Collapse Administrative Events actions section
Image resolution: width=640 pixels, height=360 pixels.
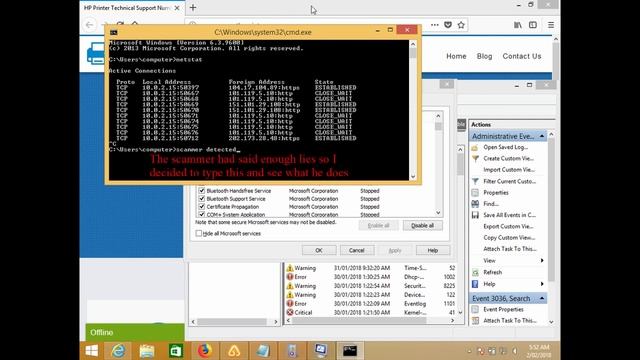tap(542, 136)
